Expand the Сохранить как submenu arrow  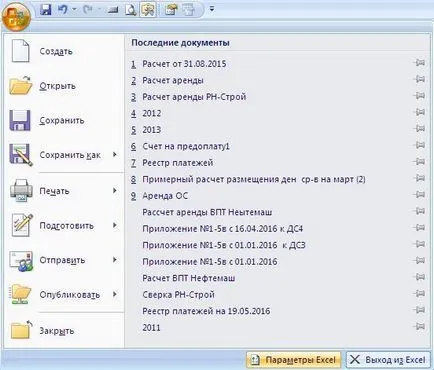pos(115,155)
